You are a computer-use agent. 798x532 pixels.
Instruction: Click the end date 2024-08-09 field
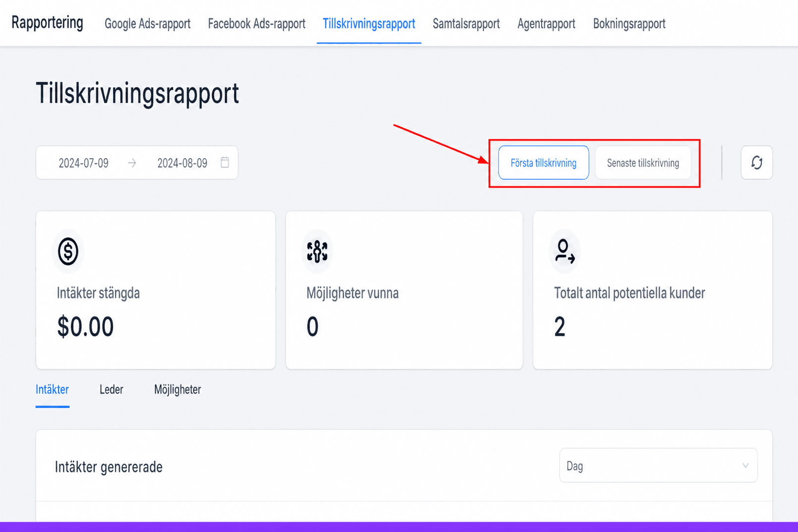click(182, 163)
